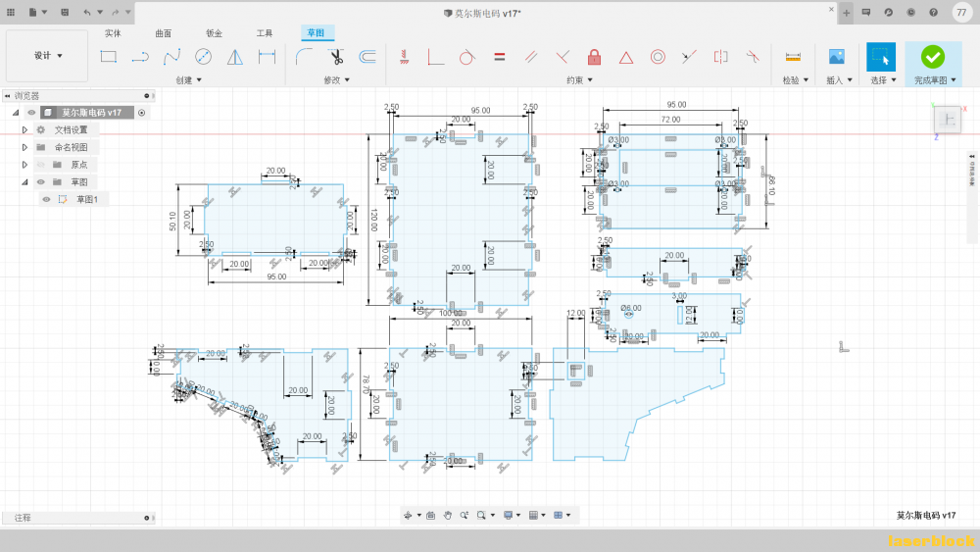Apply the Collinear constraint
This screenshot has width=980, height=552.
689,57
